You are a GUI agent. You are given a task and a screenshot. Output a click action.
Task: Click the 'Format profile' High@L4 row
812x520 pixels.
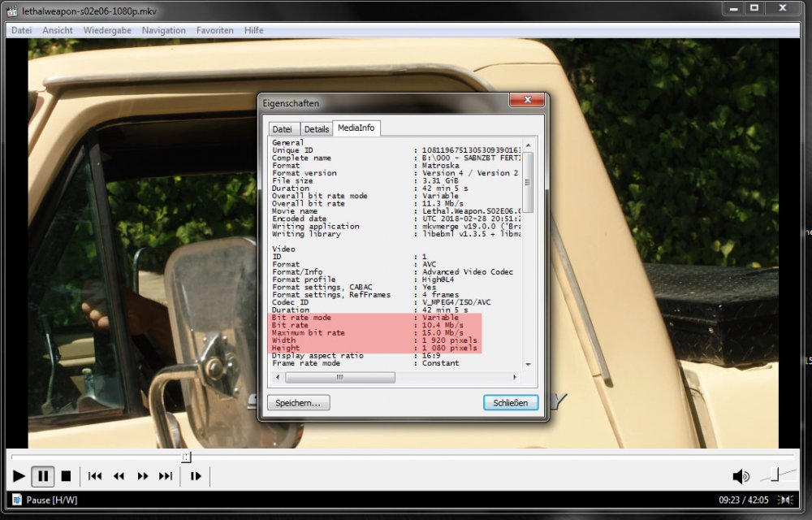363,279
